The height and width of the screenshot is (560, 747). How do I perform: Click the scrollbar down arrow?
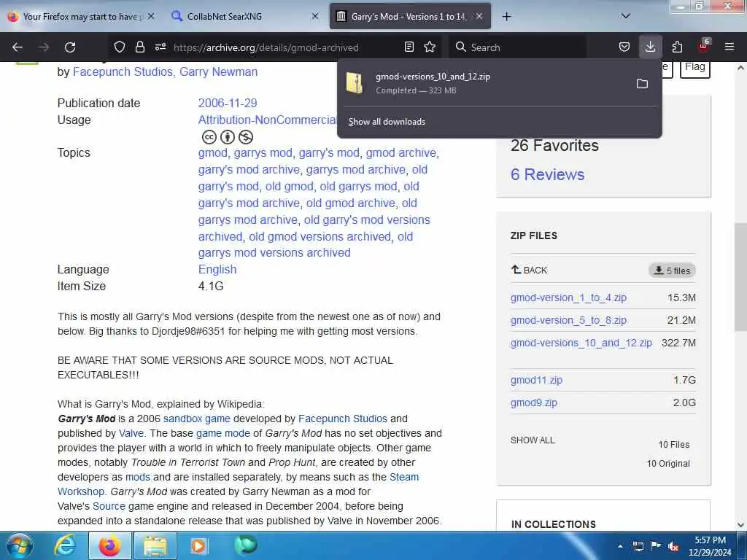(x=740, y=524)
